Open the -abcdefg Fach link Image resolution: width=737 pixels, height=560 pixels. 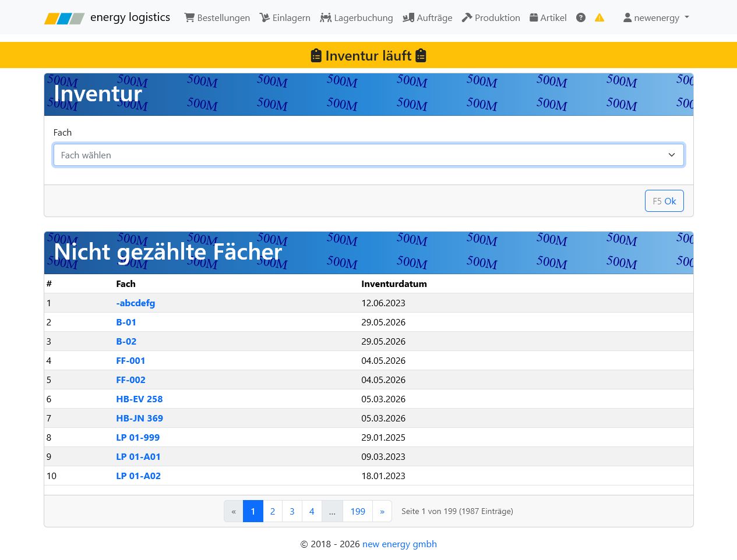click(136, 303)
